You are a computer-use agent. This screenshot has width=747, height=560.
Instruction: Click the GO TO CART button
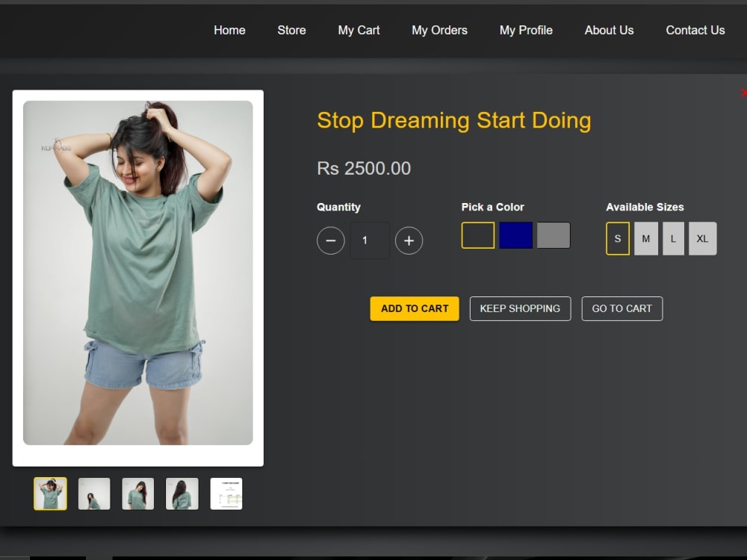[622, 308]
